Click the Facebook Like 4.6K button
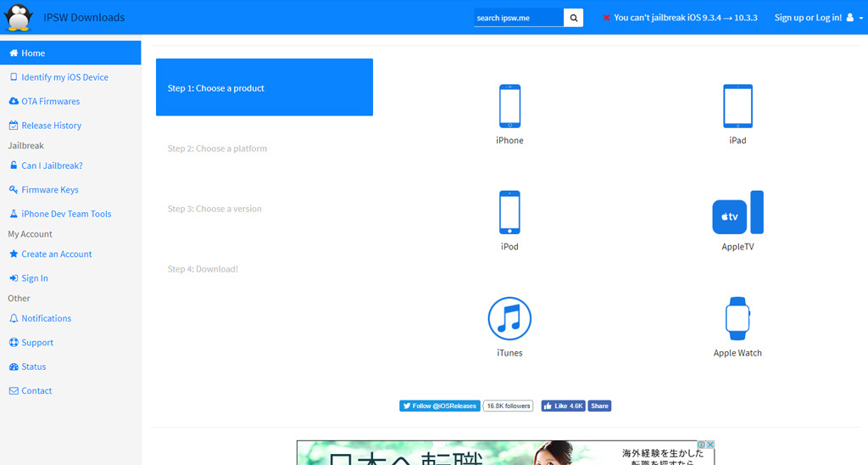The height and width of the screenshot is (465, 868). (563, 406)
